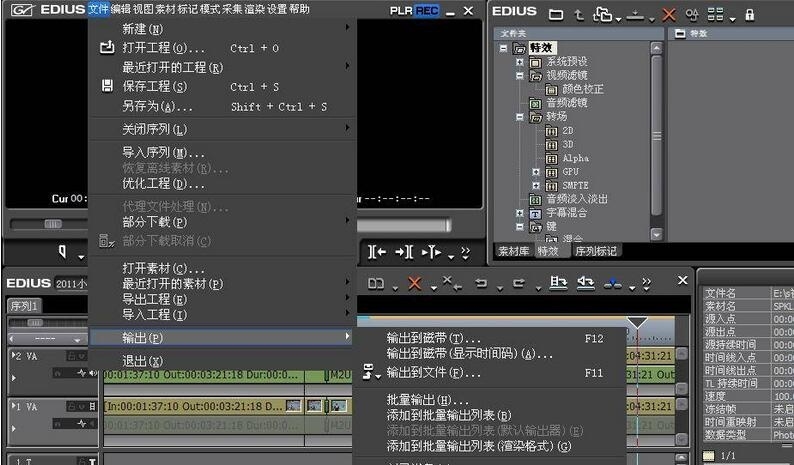Open dropdown arrow beside view layout icon
794x465 pixels.
click(x=732, y=19)
